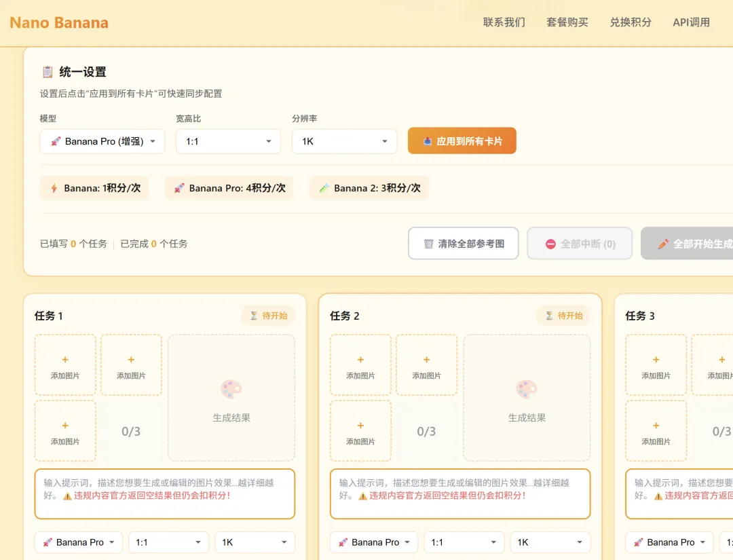Image resolution: width=733 pixels, height=560 pixels.
Task: Click the hourglass icon in 任务 2 status
Action: (x=549, y=316)
